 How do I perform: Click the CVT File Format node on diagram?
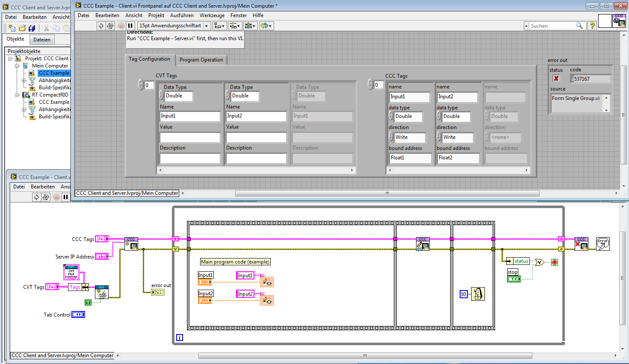71,273
